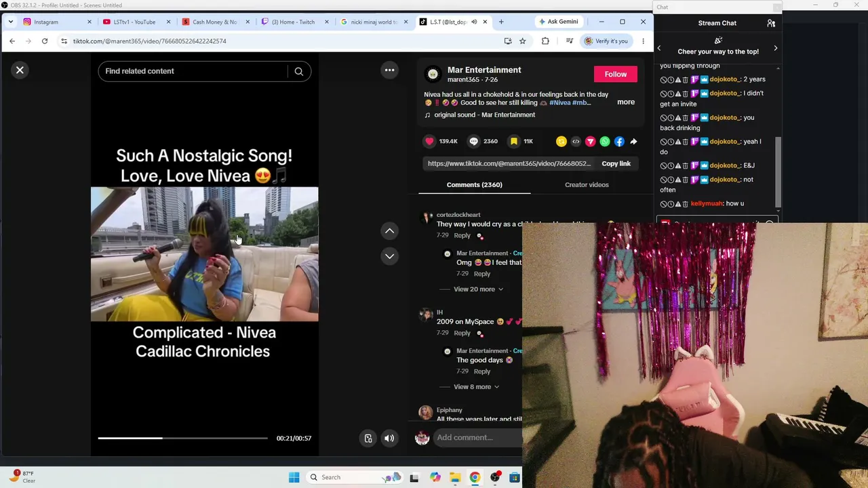Copy the video link
The height and width of the screenshot is (488, 868).
(x=616, y=163)
